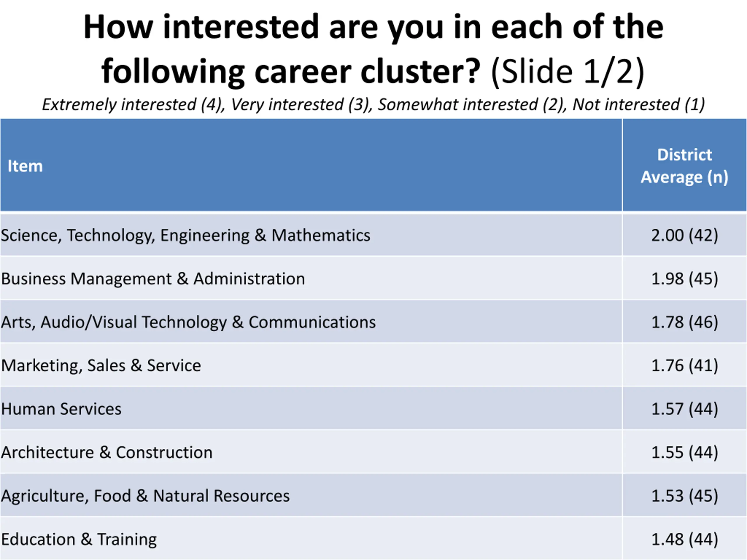Click the 1.76 (41) value cell

tap(685, 365)
